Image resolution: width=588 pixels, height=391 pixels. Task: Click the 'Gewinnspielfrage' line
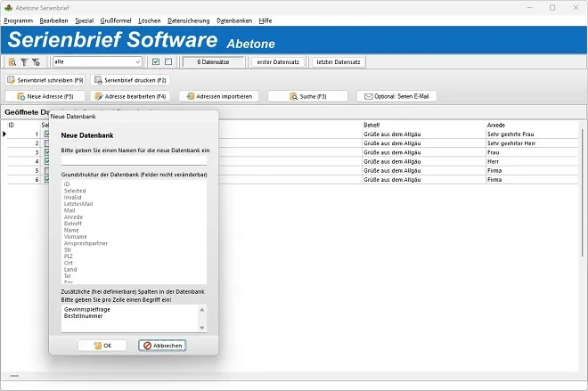pyautogui.click(x=87, y=309)
